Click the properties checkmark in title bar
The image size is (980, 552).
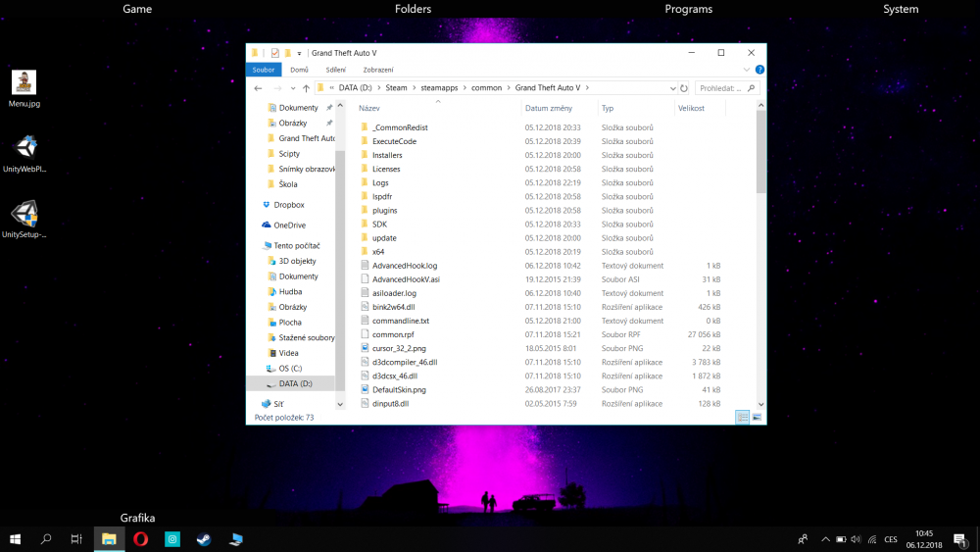[275, 53]
